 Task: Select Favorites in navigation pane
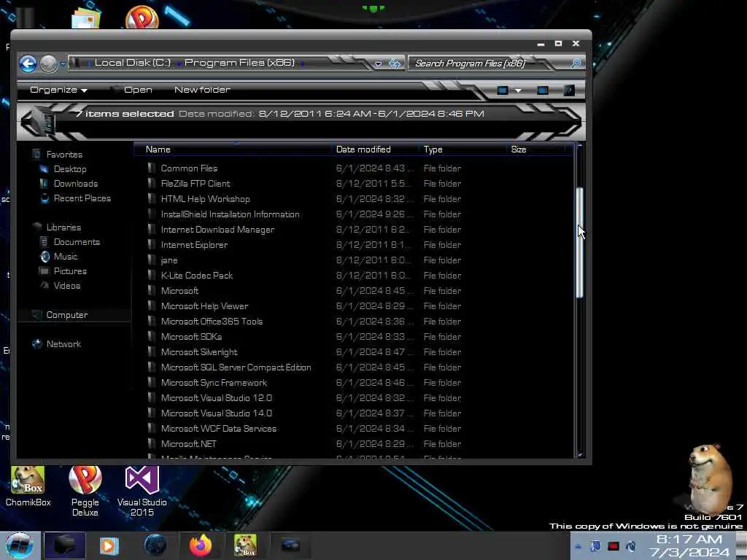click(64, 155)
